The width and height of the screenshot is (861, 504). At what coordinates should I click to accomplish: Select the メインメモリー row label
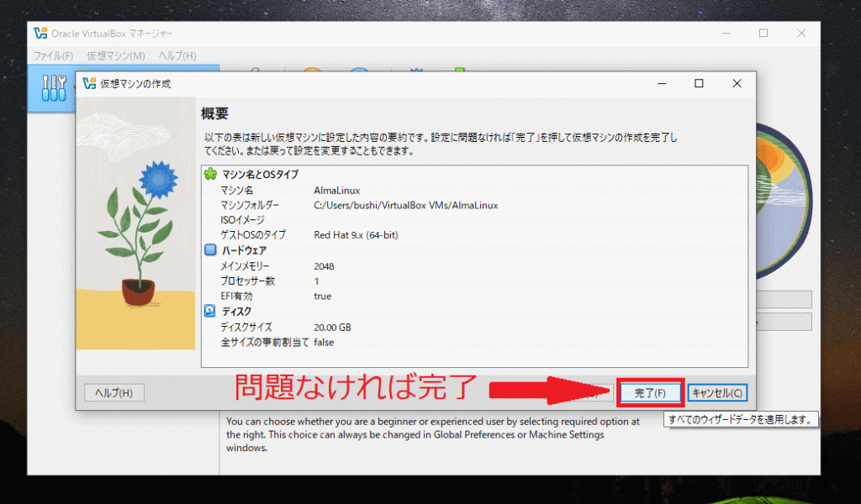245,266
